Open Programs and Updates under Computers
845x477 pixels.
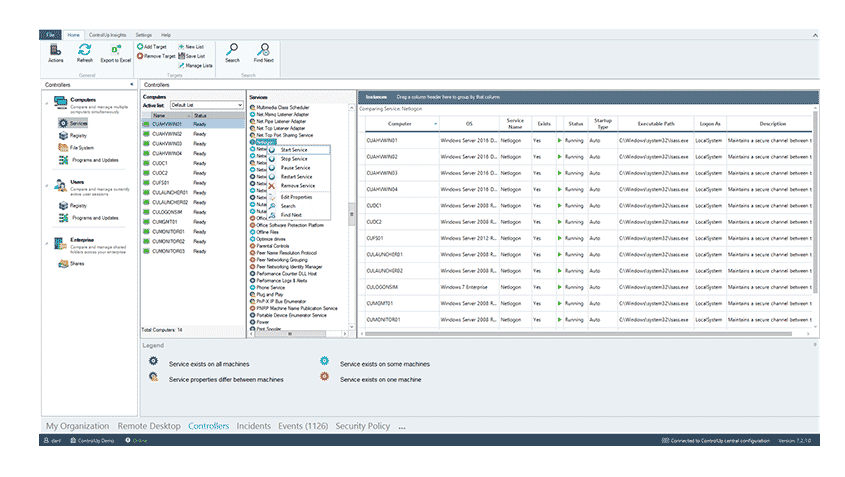click(88, 160)
